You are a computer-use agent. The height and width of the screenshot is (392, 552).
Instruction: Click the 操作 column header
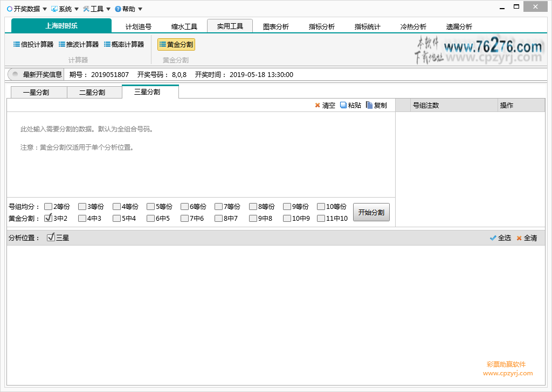[521, 105]
